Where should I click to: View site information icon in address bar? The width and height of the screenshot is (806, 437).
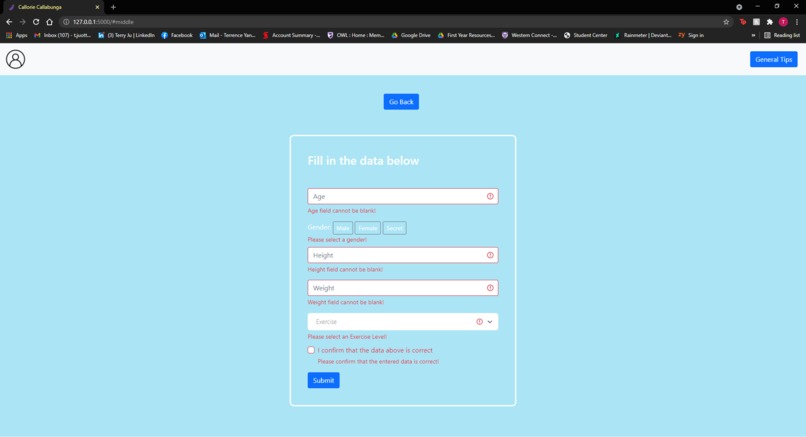pos(66,22)
